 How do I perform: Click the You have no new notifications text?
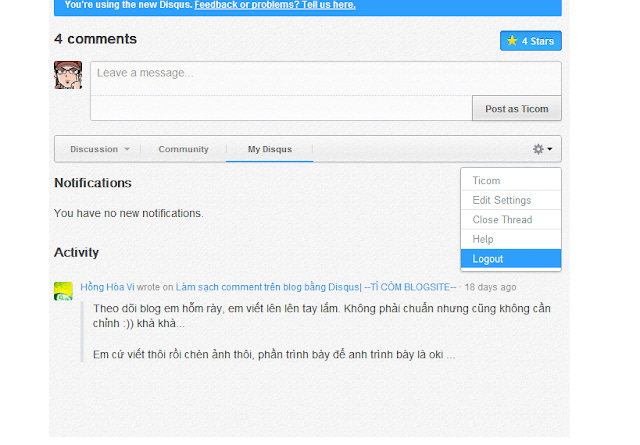[129, 213]
